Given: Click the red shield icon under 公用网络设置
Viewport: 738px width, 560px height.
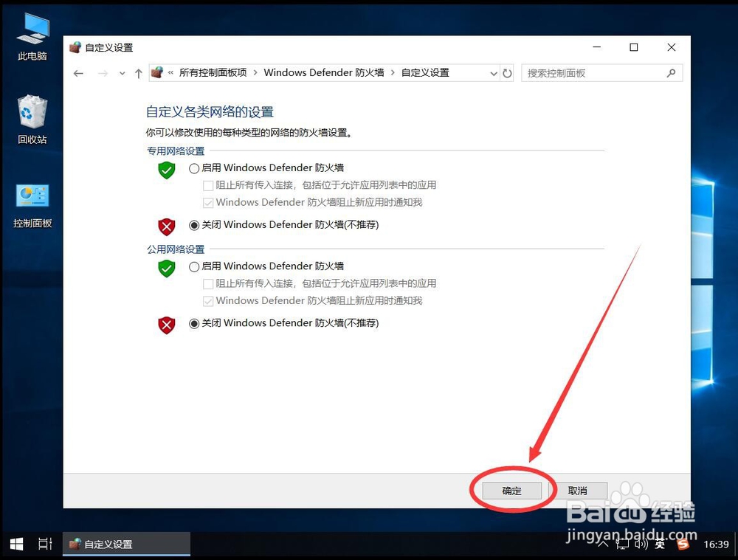Looking at the screenshot, I should click(x=167, y=325).
